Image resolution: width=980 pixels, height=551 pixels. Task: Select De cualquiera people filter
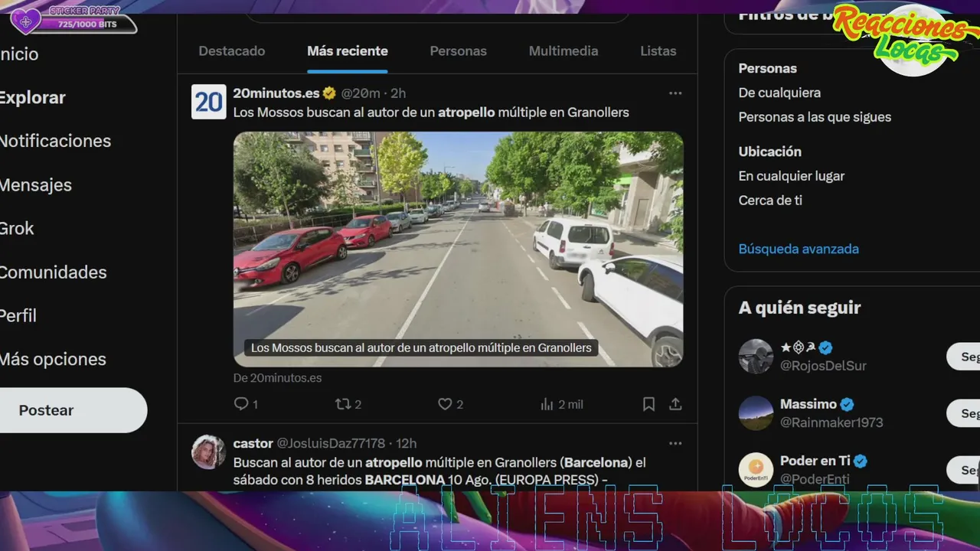(779, 93)
